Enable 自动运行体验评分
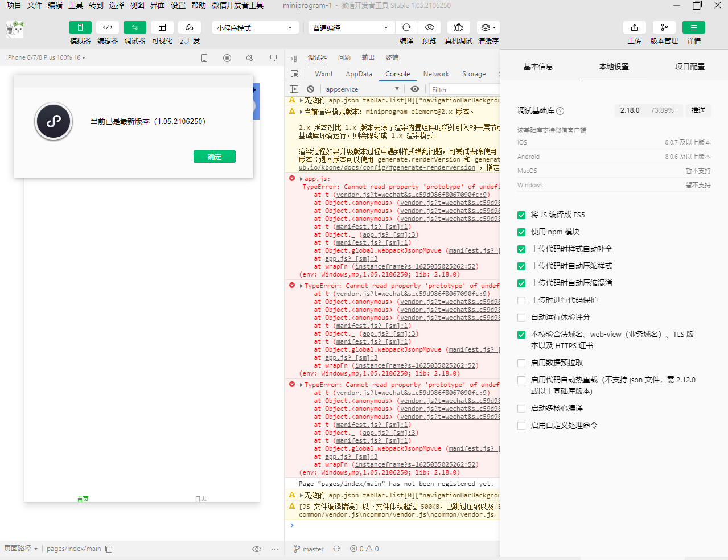This screenshot has width=728, height=560. [x=521, y=318]
